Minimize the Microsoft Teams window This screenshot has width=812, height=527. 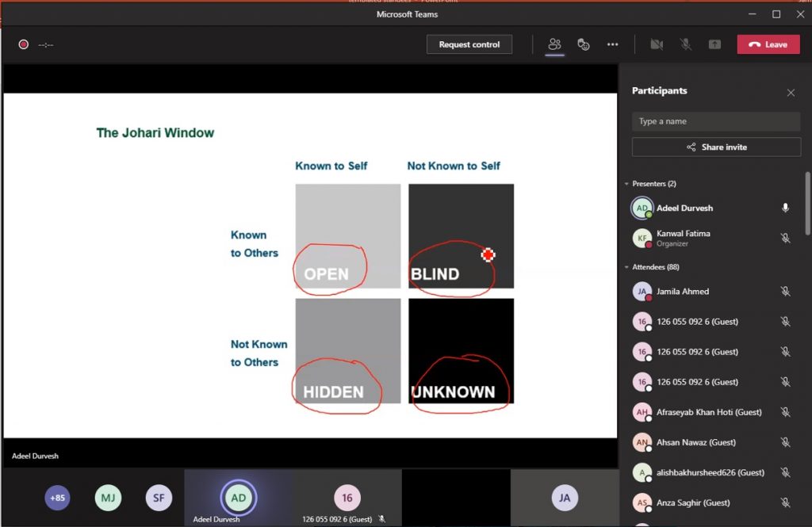point(753,14)
